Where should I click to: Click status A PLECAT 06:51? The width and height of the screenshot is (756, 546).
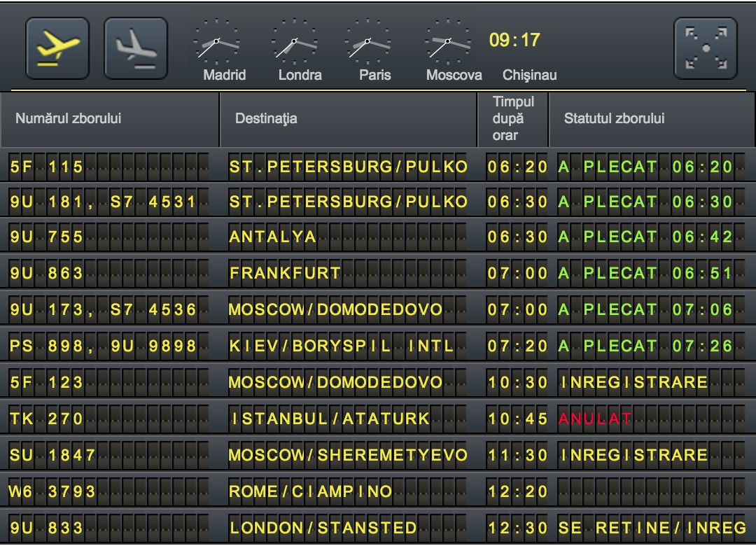coord(645,273)
